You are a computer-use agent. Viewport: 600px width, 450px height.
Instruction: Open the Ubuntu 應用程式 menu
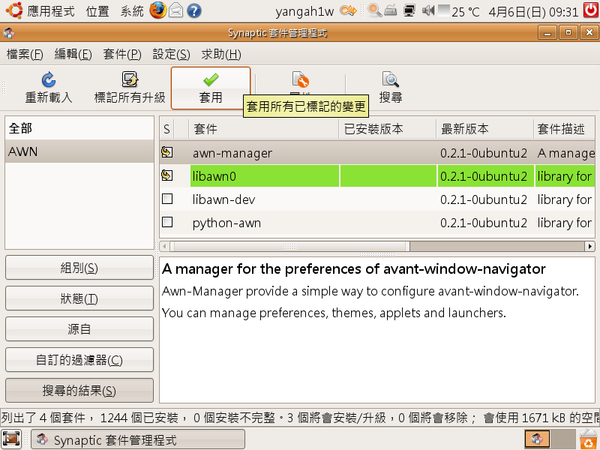[41, 11]
